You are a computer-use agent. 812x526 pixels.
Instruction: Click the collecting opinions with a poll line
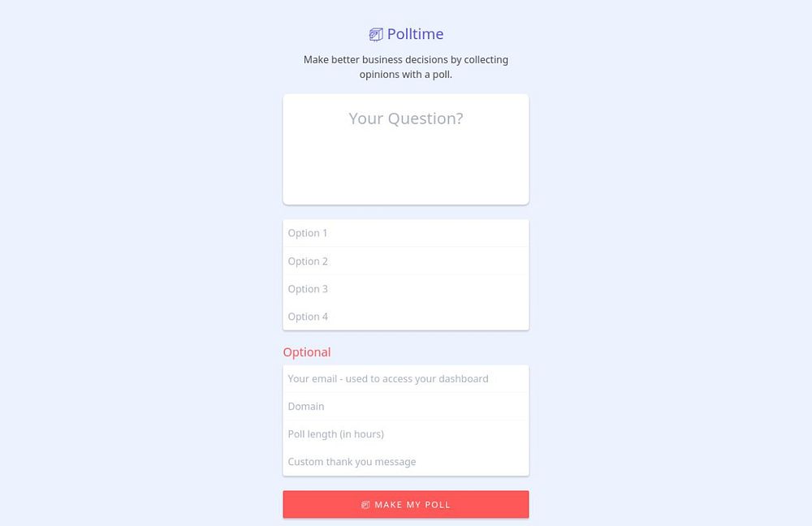[405, 74]
